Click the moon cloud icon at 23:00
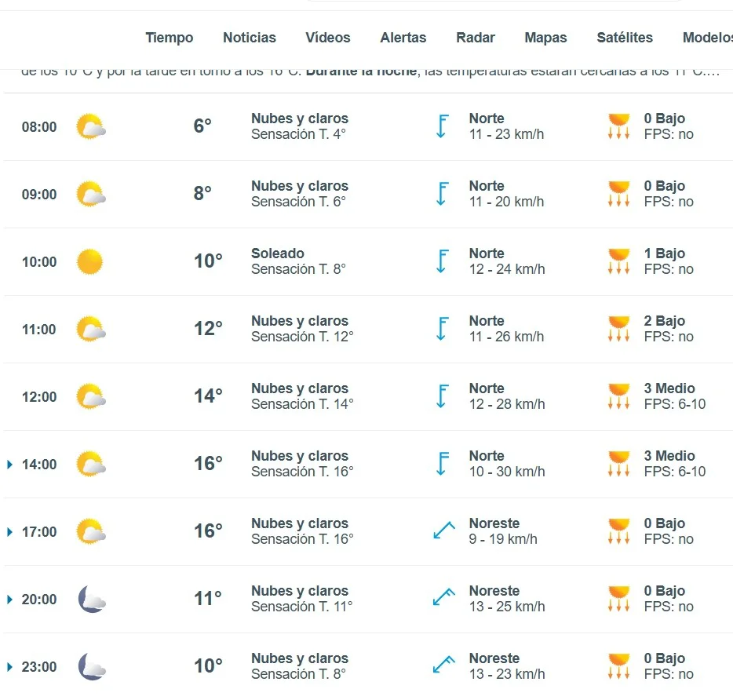 click(x=92, y=666)
